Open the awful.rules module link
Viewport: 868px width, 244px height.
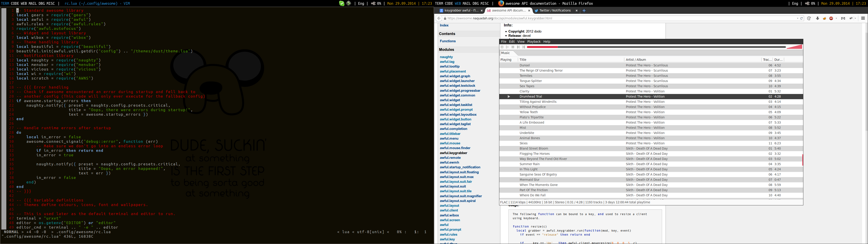click(x=448, y=235)
